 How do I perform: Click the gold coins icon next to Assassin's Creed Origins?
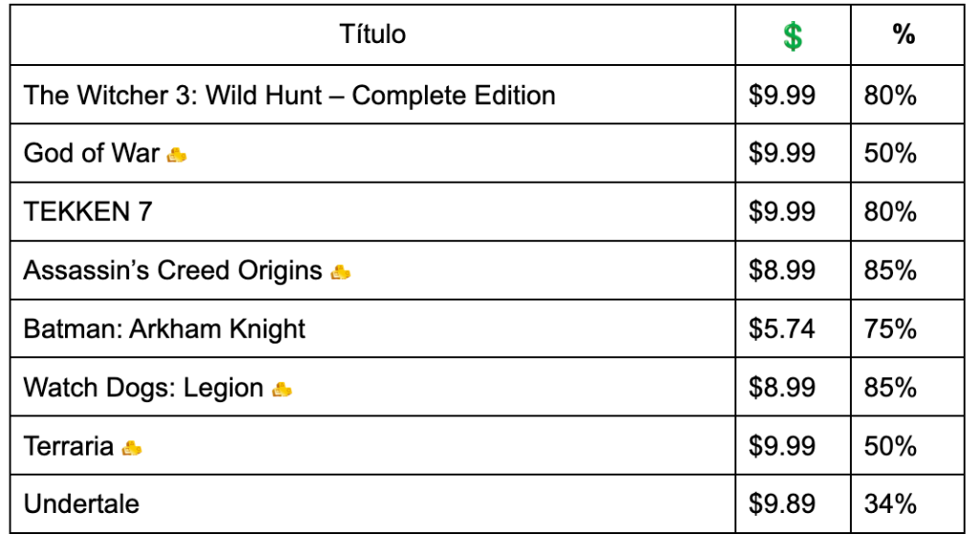341,272
